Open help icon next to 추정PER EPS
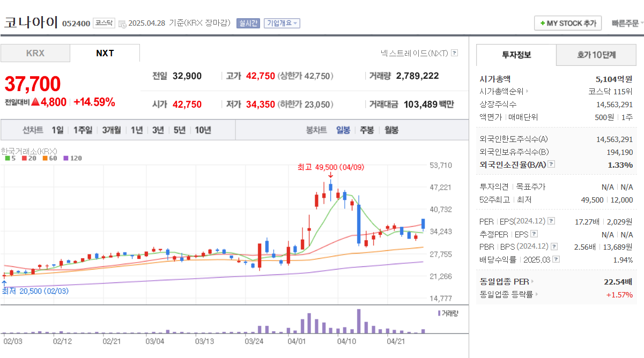The image size is (644, 358). [534, 234]
